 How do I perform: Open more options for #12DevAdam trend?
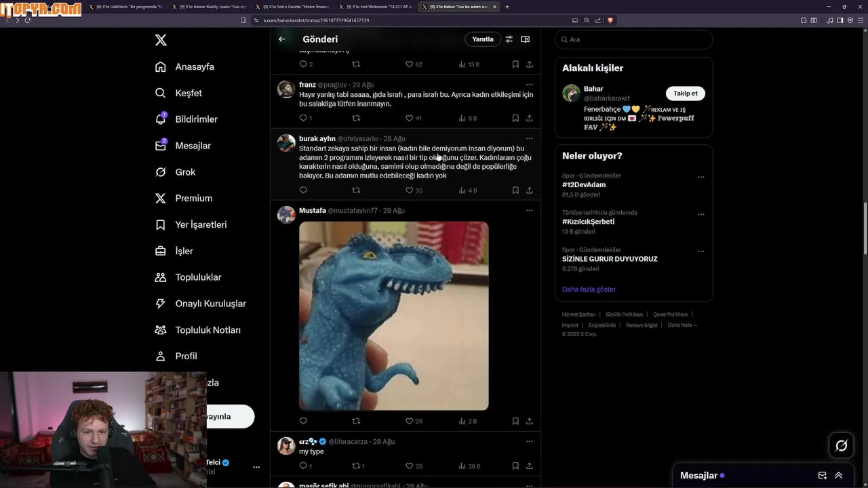coord(701,177)
